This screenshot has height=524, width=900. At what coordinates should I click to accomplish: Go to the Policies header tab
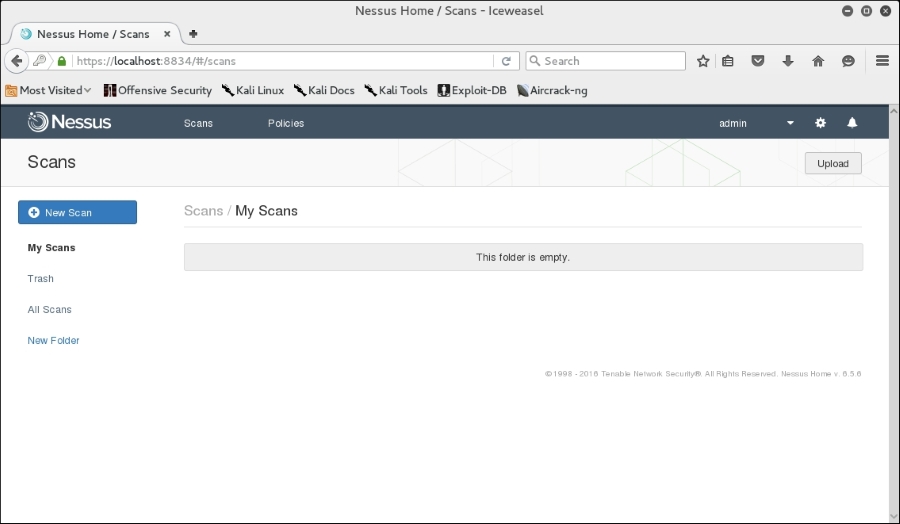[286, 123]
